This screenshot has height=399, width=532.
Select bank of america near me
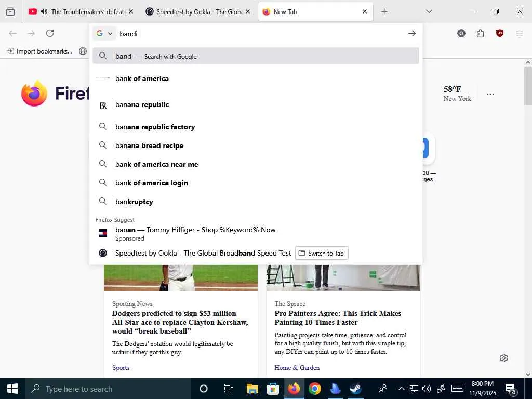256,164
